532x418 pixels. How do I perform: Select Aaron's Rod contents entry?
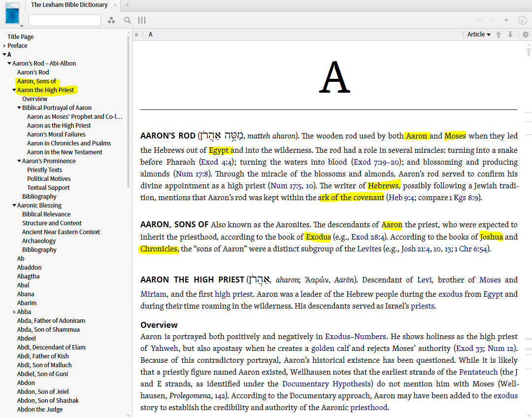[33, 72]
